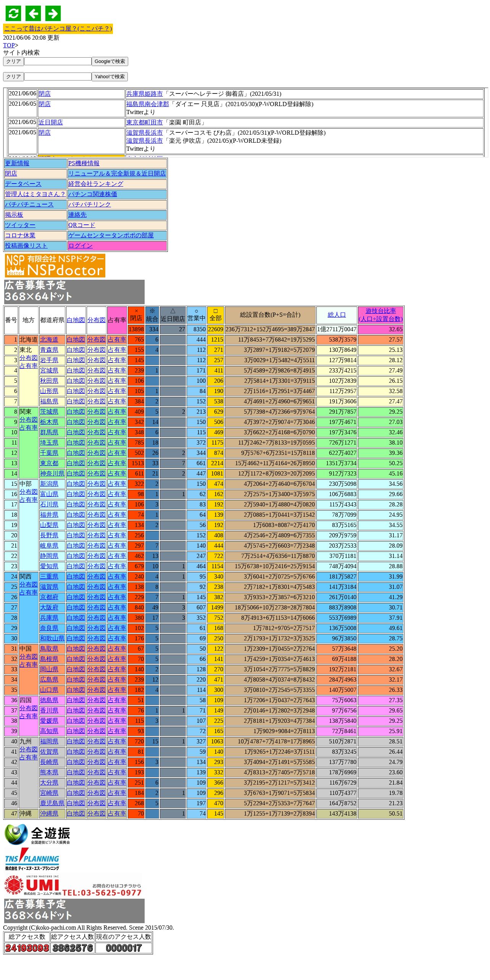
Task: Open the 福島県南会津郡 news link
Action: [x=147, y=104]
